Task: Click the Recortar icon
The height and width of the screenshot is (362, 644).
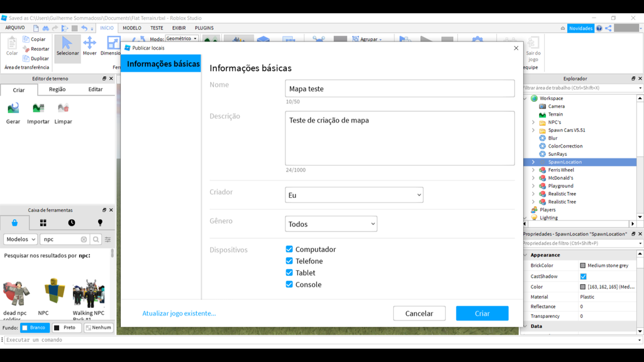Action: (26, 49)
